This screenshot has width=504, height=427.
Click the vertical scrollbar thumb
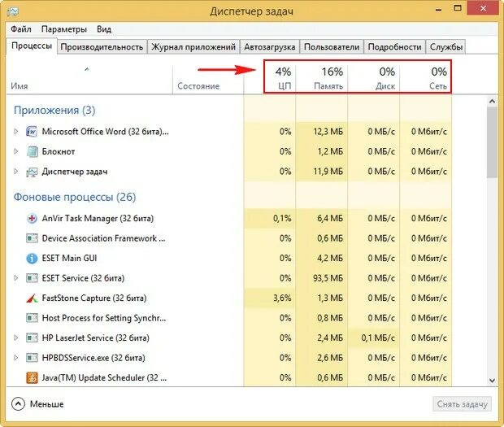(492, 142)
